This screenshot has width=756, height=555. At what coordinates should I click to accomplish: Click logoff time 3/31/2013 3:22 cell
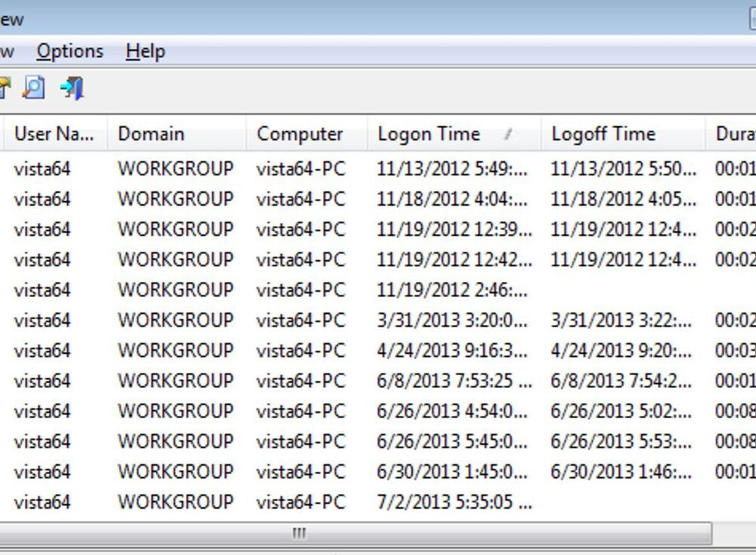pyautogui.click(x=621, y=320)
